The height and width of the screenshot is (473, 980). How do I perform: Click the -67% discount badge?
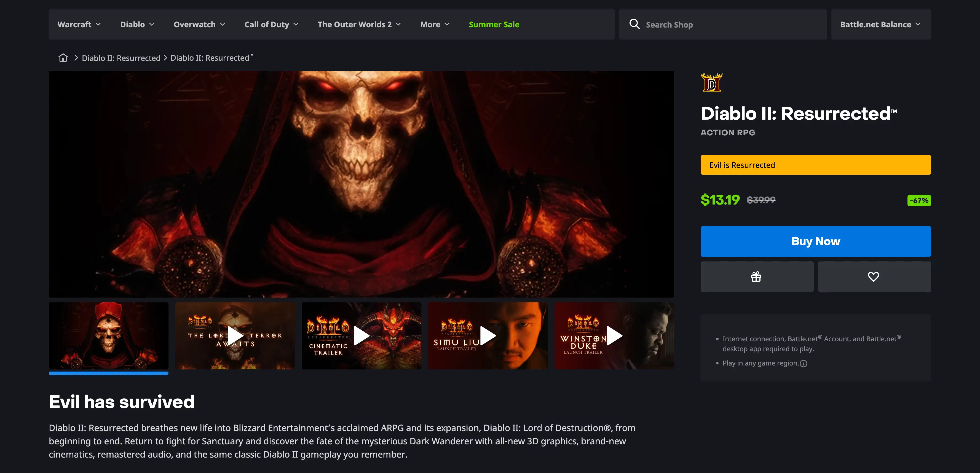pos(919,200)
